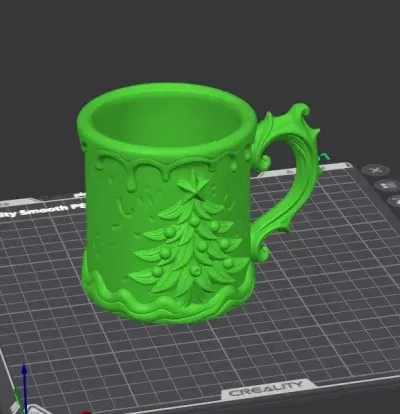
Task: Click the CREALITY logo on build plate
Action: (x=266, y=389)
